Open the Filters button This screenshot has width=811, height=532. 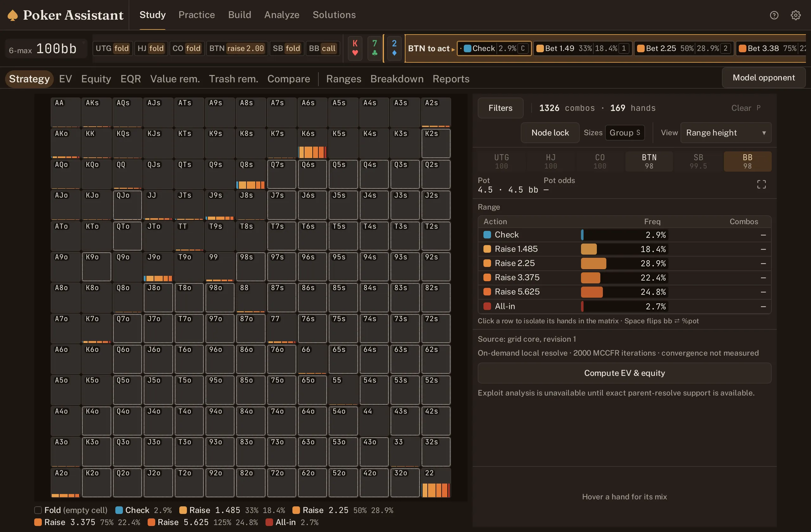tap(500, 108)
